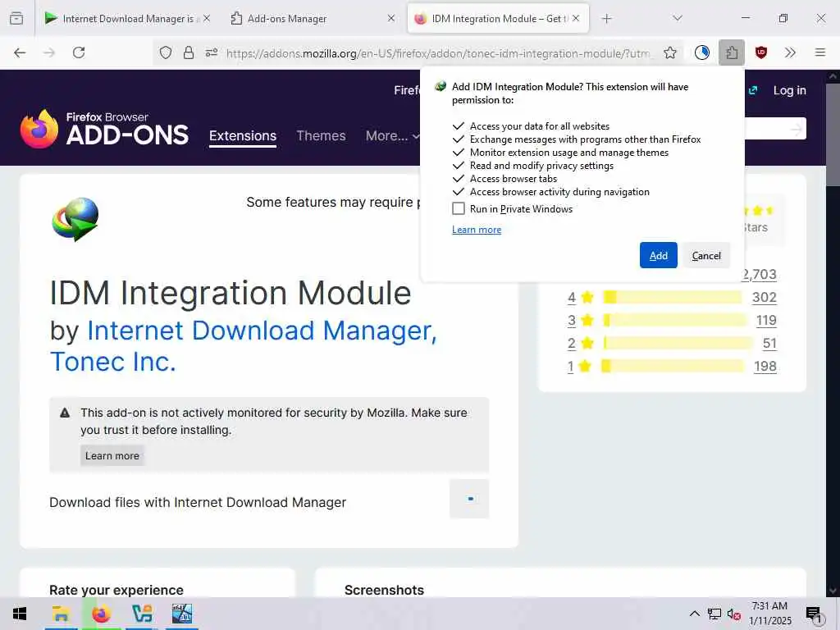This screenshot has width=840, height=630.
Task: Click the 3-star rating bar
Action: click(675, 321)
